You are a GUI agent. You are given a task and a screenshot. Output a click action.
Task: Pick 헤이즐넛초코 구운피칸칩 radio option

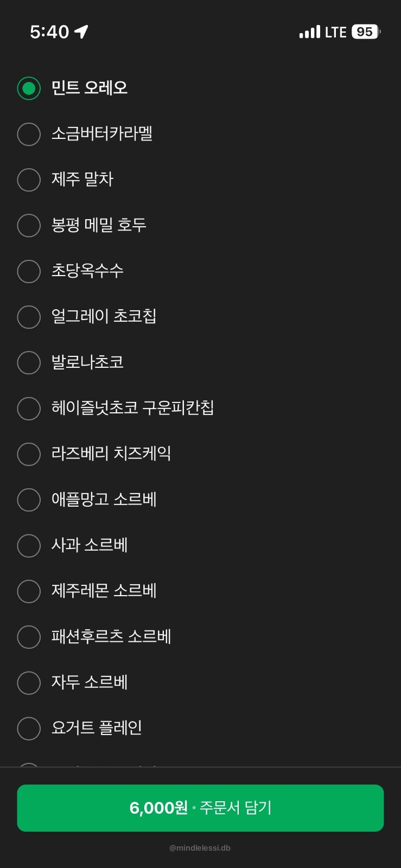click(x=29, y=409)
